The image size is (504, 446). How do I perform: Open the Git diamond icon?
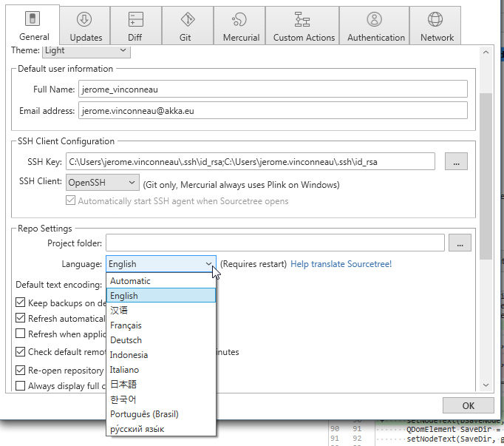coord(188,19)
